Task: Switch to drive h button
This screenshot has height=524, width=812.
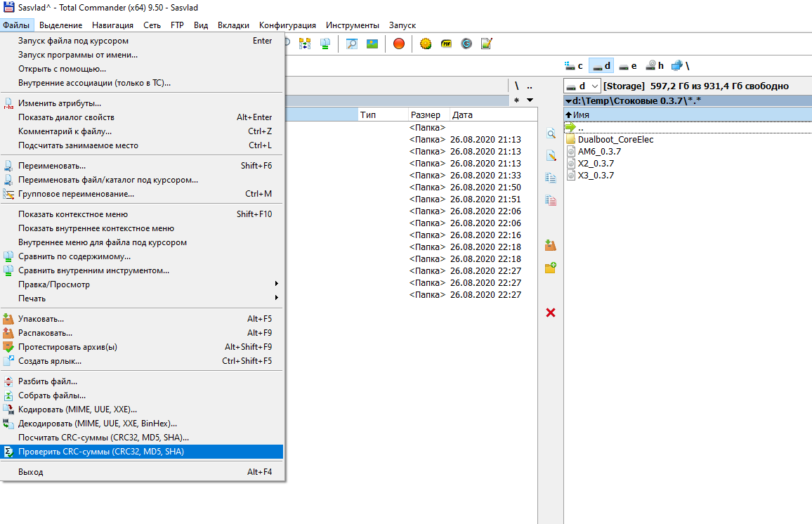Action: [x=655, y=66]
